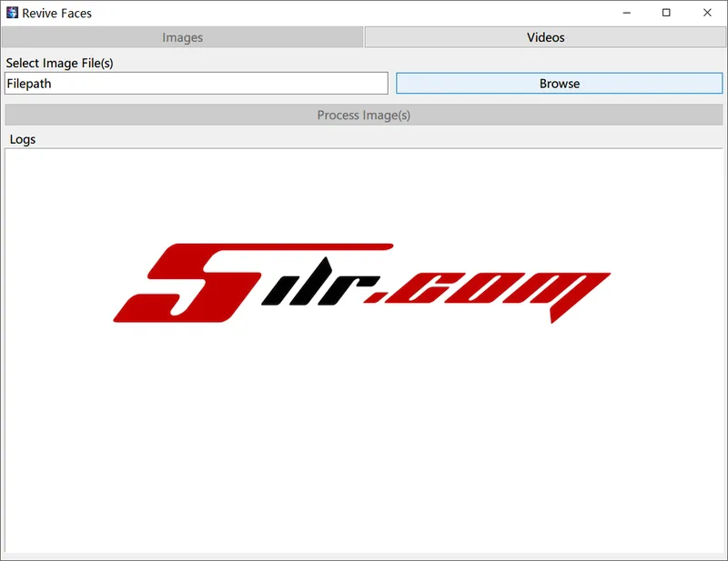
Task: Click Browse to choose image files
Action: 560,84
